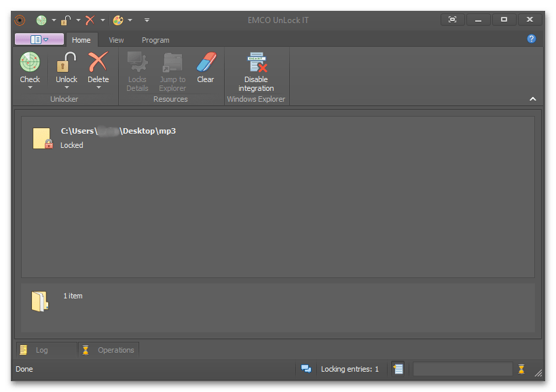Select the locked mp3 folder entry
This screenshot has height=392, width=556.
[x=118, y=138]
